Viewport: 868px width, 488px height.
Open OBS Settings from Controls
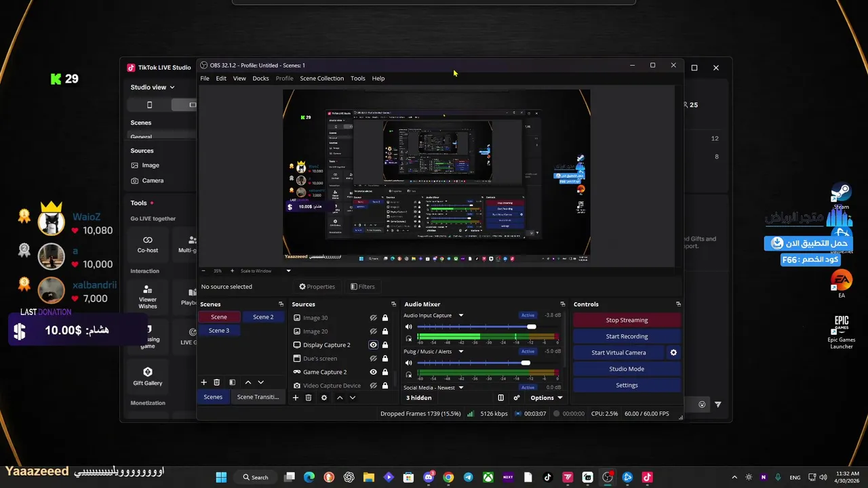[x=627, y=385]
